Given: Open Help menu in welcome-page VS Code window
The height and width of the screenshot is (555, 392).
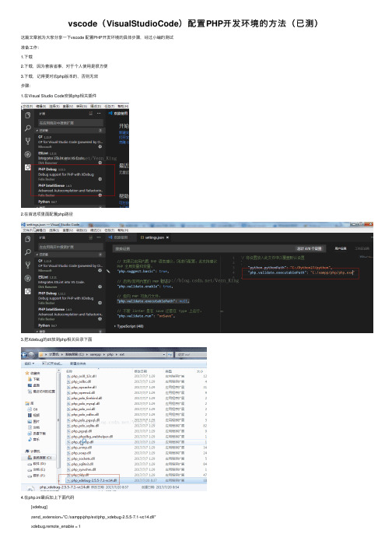Looking at the screenshot, I should (123, 106).
